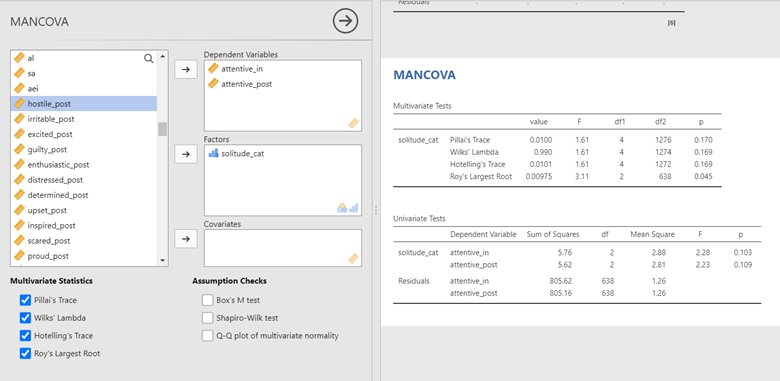Click the ruler icon beside variable sa
Viewport: 780px width, 381px height.
19,73
